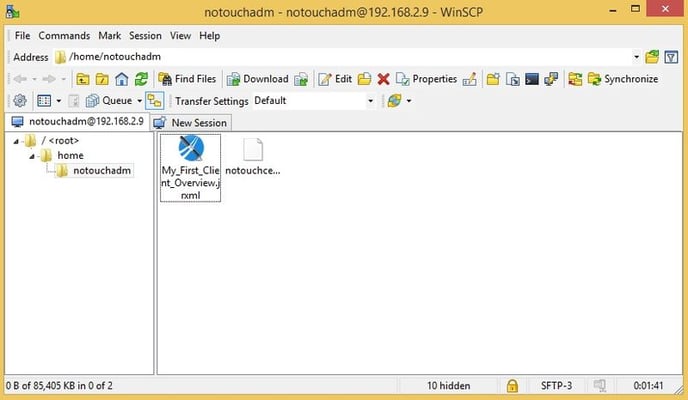This screenshot has height=400, width=688.
Task: Go to the root directory
Action: coord(102,79)
